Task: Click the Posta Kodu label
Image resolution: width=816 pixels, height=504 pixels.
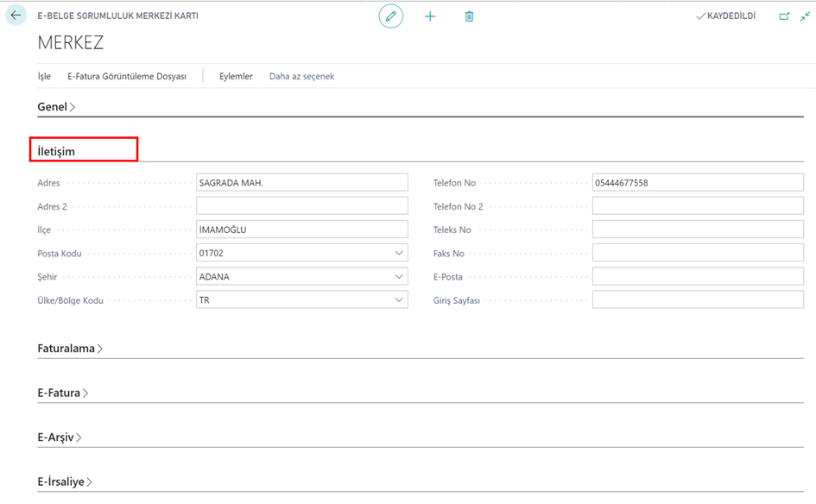Action: pos(60,254)
